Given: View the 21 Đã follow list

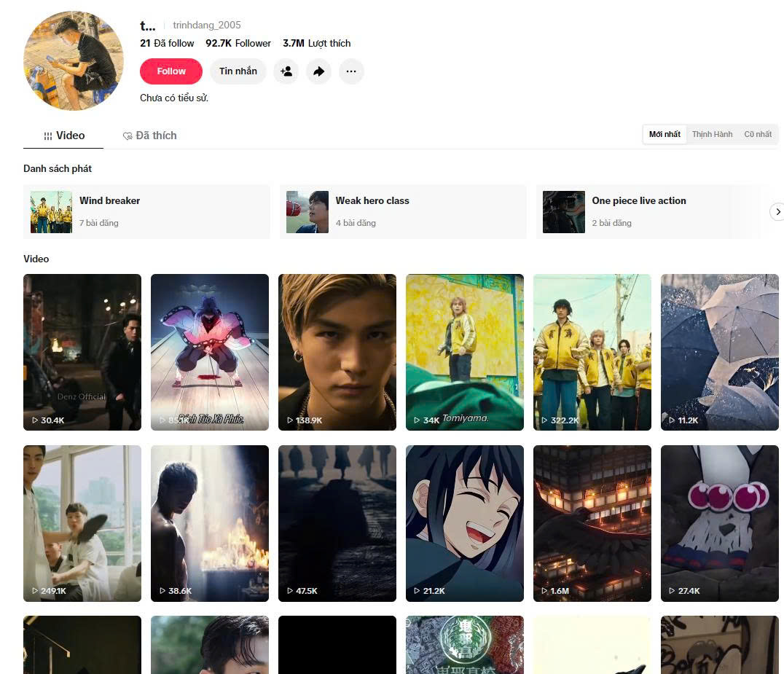Looking at the screenshot, I should point(167,44).
